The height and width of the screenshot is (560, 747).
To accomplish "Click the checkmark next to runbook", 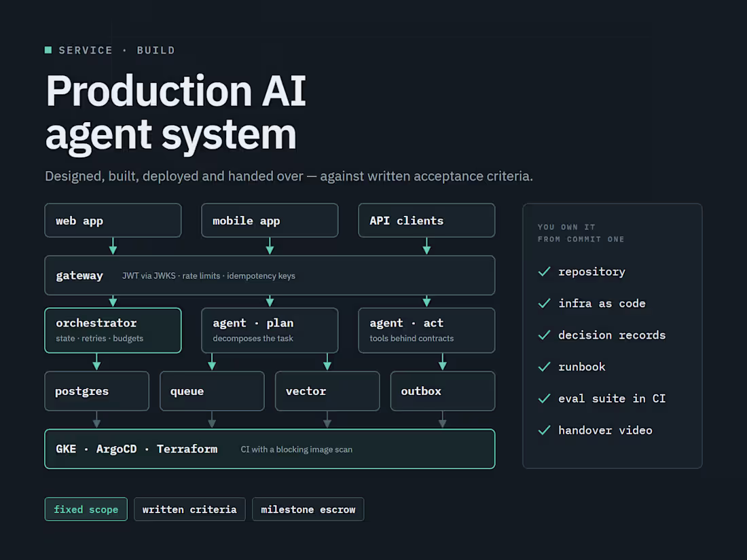I will point(544,367).
